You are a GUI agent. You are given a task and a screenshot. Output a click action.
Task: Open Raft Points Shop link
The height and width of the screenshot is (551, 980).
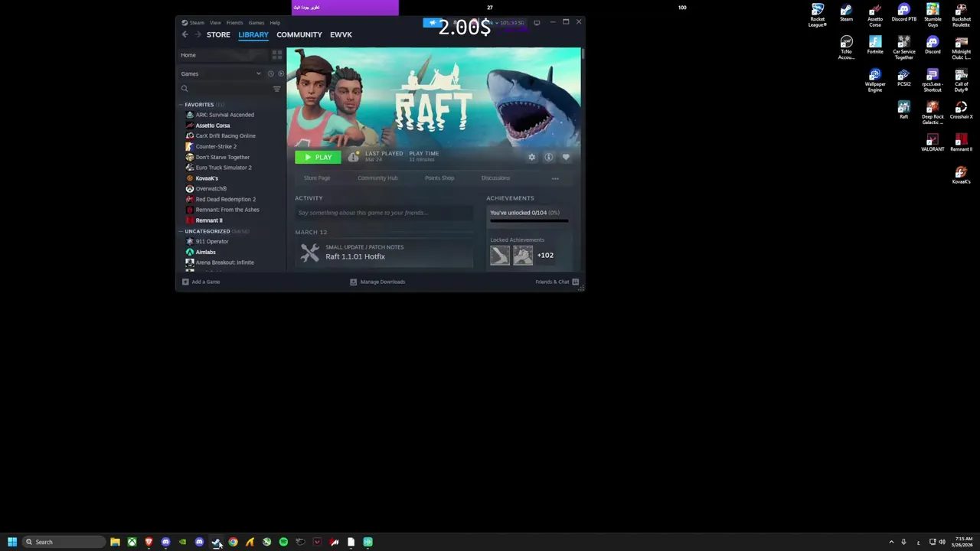point(439,178)
